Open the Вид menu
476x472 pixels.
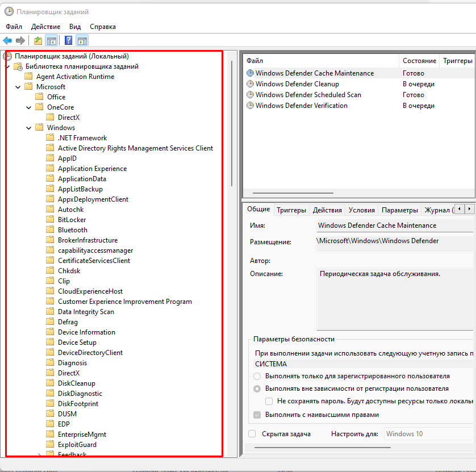click(x=75, y=27)
